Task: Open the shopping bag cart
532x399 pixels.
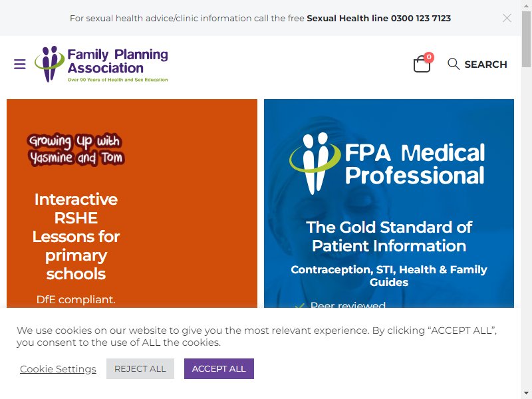Action: tap(422, 64)
